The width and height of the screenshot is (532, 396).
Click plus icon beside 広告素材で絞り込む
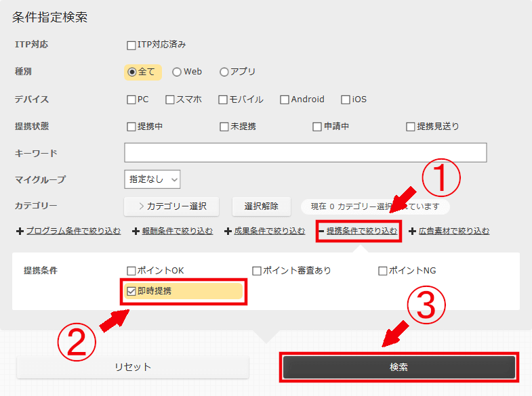pyautogui.click(x=412, y=232)
